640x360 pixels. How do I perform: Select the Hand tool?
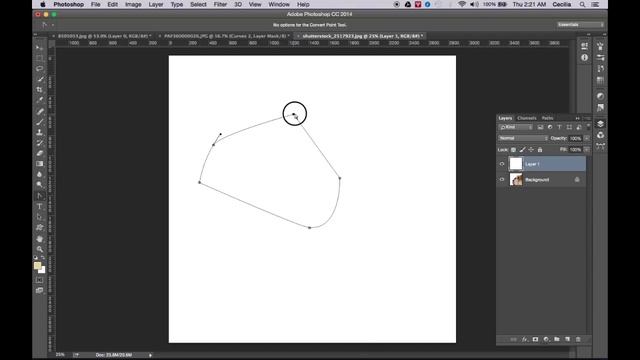point(40,238)
